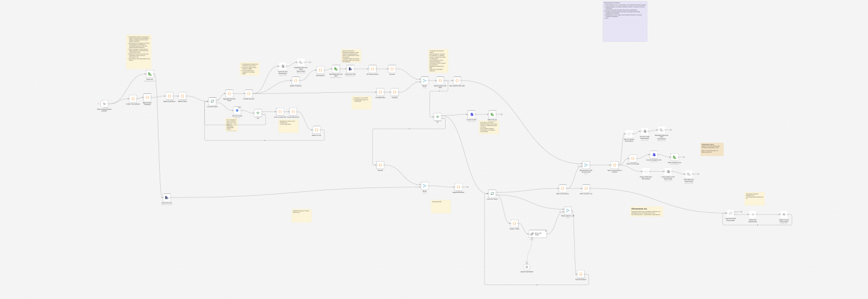Open the upper Extract from File node

[x=351, y=68]
